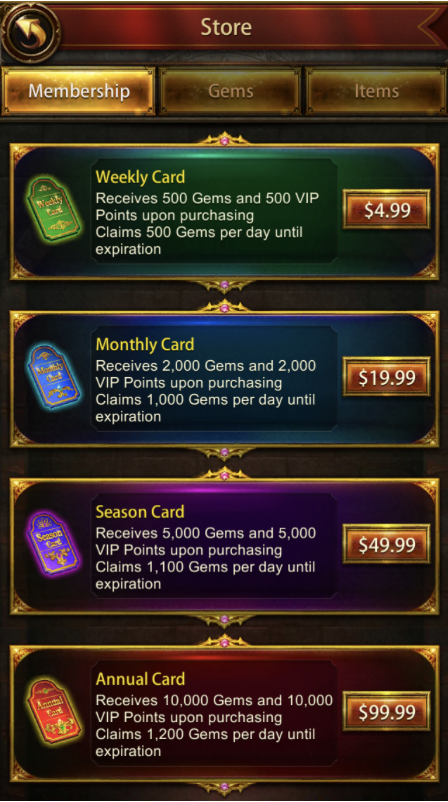This screenshot has height=802, width=448.
Task: Click the back arrow icon
Action: click(x=30, y=30)
